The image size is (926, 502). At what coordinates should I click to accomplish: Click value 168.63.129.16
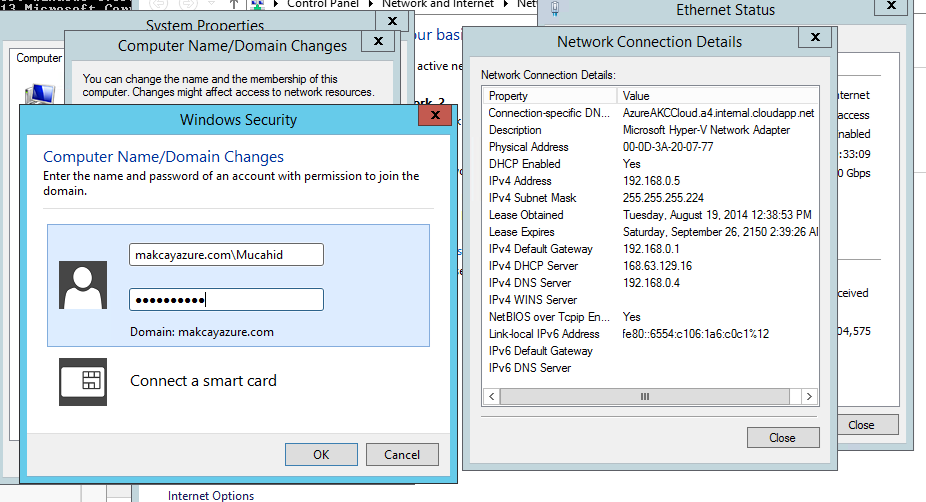(x=657, y=266)
